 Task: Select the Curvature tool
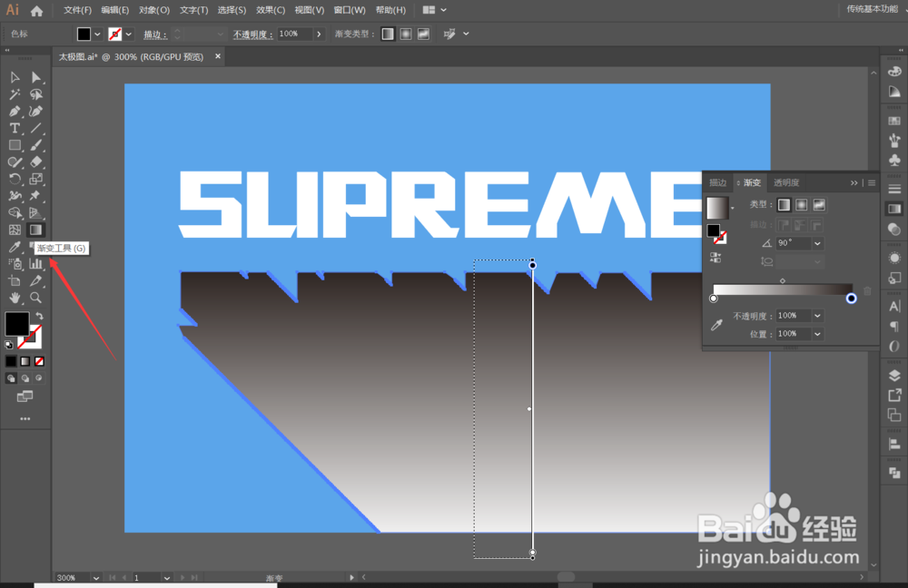coord(36,111)
